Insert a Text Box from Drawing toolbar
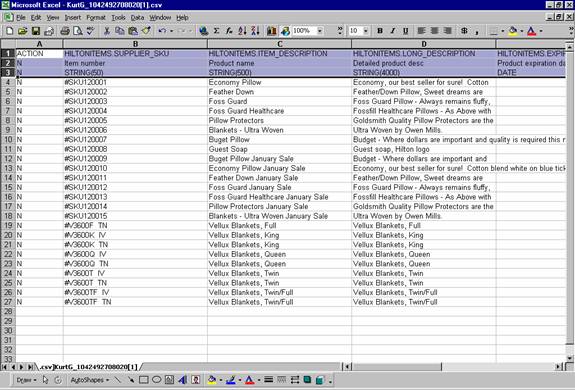Image resolution: width=575 pixels, height=390 pixels. (169, 380)
